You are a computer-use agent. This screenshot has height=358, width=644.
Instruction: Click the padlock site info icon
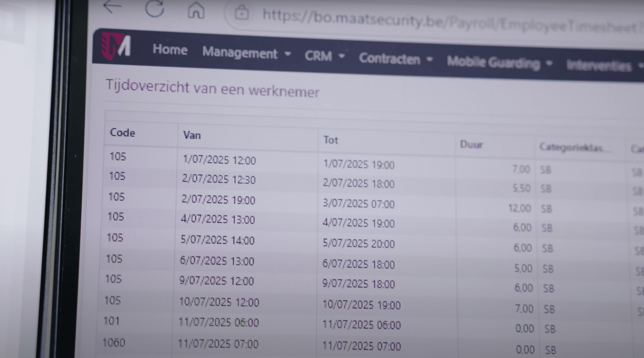coord(241,13)
